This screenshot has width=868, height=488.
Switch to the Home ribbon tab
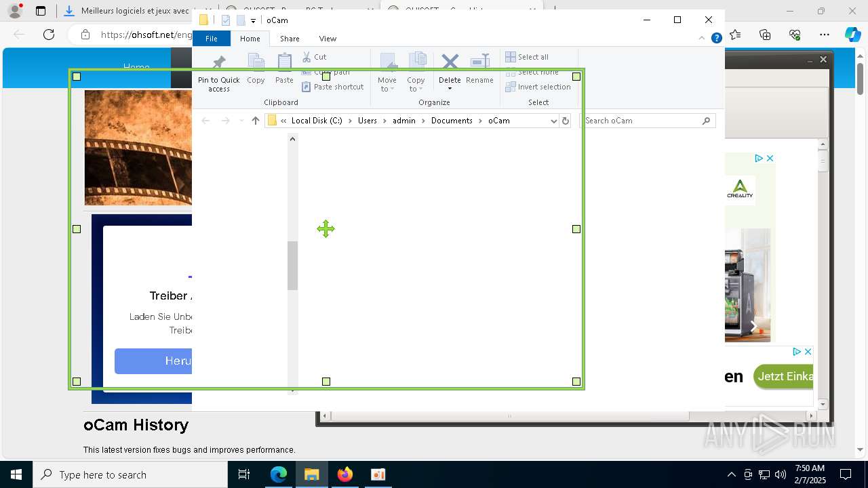[250, 39]
